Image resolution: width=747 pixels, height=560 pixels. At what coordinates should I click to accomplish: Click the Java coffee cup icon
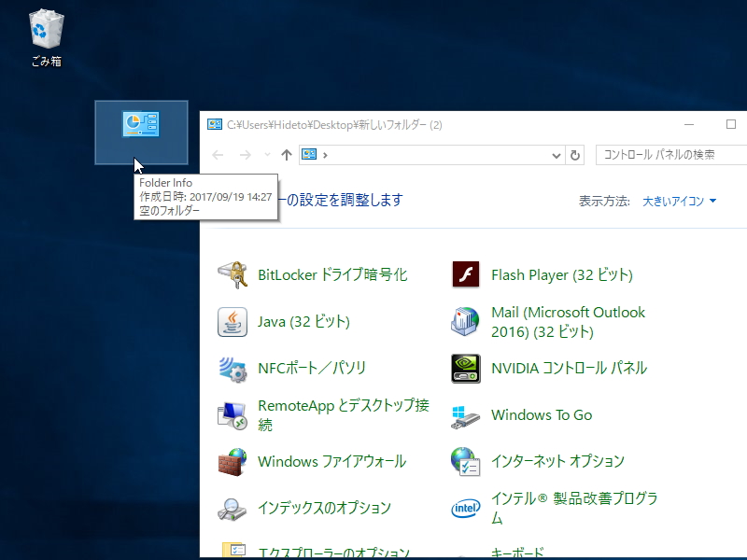[233, 322]
